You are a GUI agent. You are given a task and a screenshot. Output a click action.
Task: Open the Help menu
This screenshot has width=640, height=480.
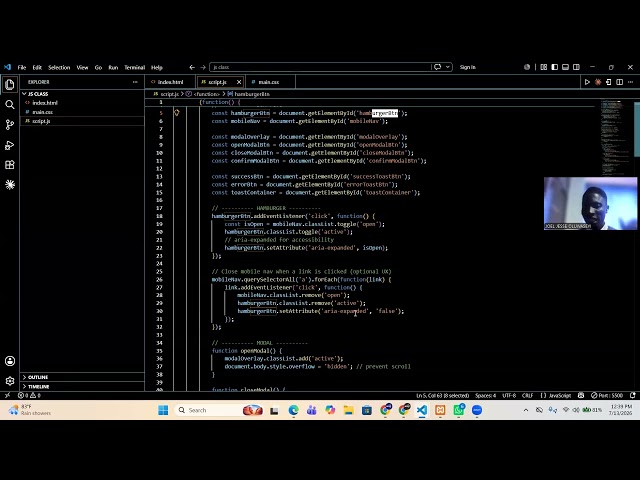pyautogui.click(x=157, y=67)
